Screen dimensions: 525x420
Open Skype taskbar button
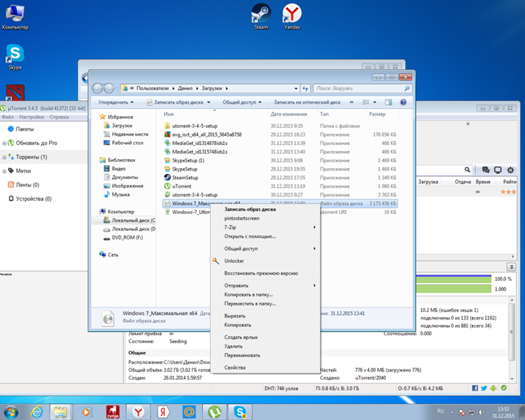(x=240, y=411)
